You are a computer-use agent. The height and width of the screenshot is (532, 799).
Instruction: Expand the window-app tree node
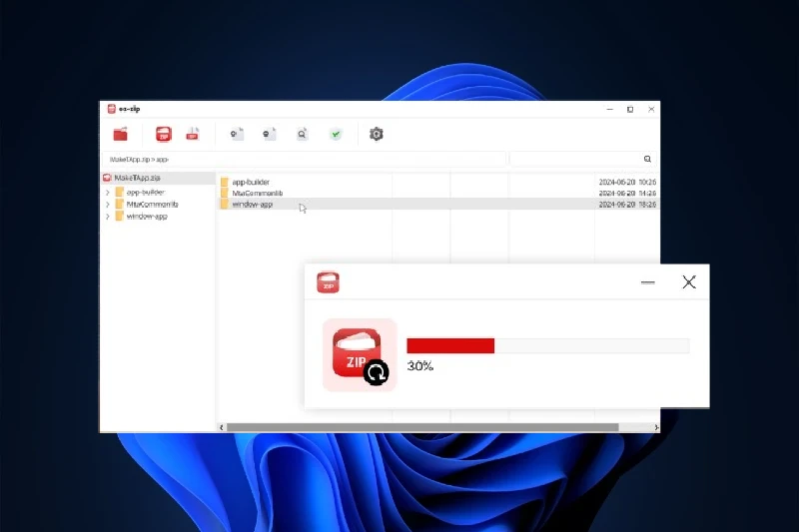click(x=108, y=216)
